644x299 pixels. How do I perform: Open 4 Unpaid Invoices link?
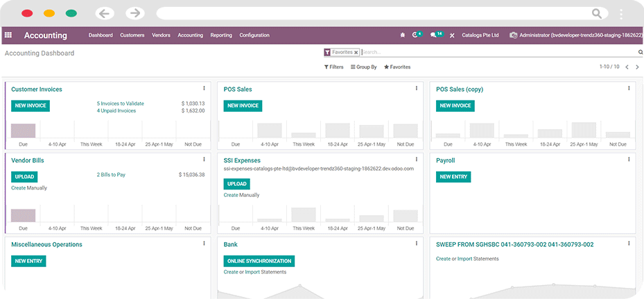point(116,110)
